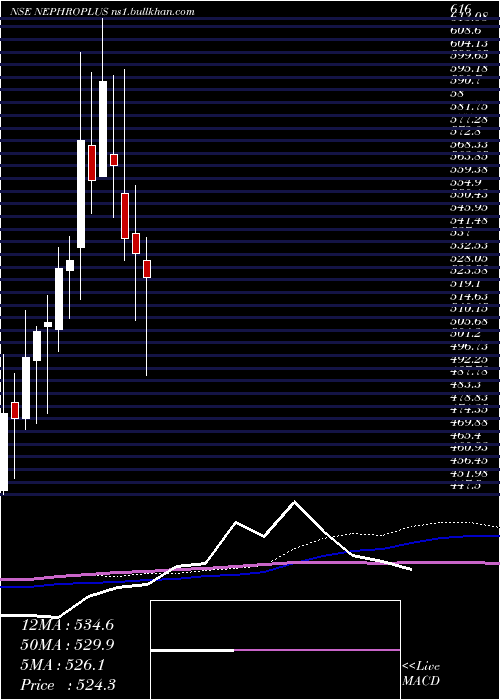Click the 50MA : 529.9 value
The height and width of the screenshot is (700, 500).
[68, 645]
